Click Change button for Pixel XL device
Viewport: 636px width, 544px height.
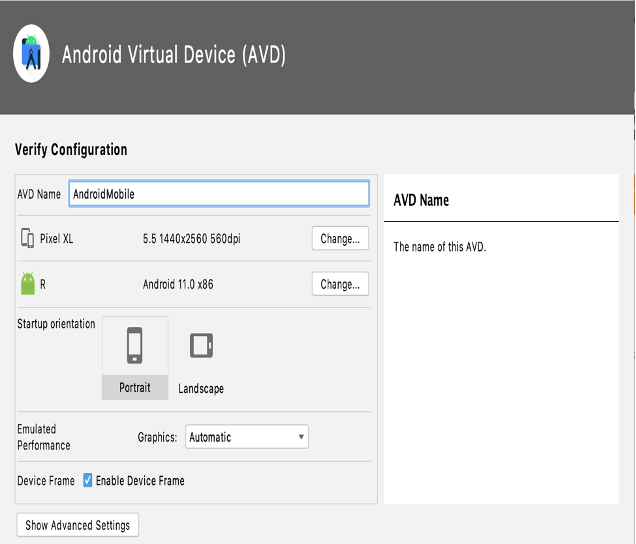pos(340,239)
